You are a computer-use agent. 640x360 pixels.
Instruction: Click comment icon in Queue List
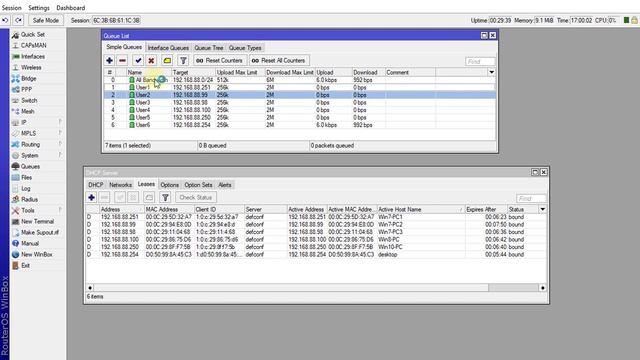point(167,60)
